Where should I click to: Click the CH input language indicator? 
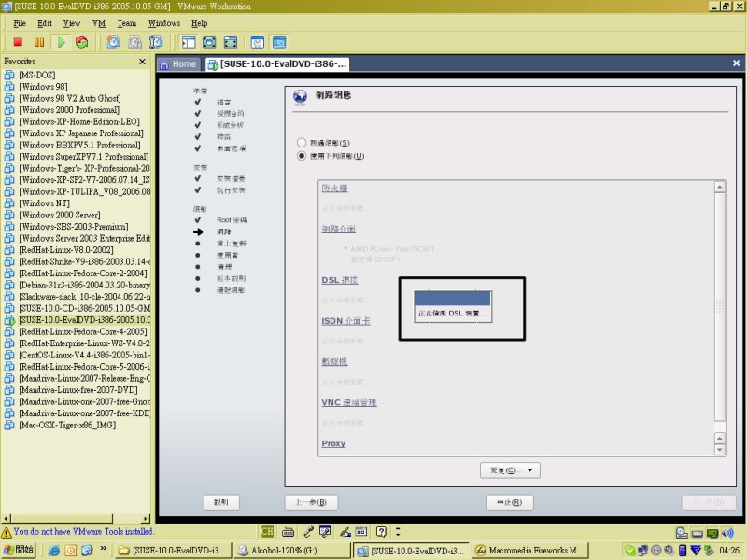click(x=267, y=531)
